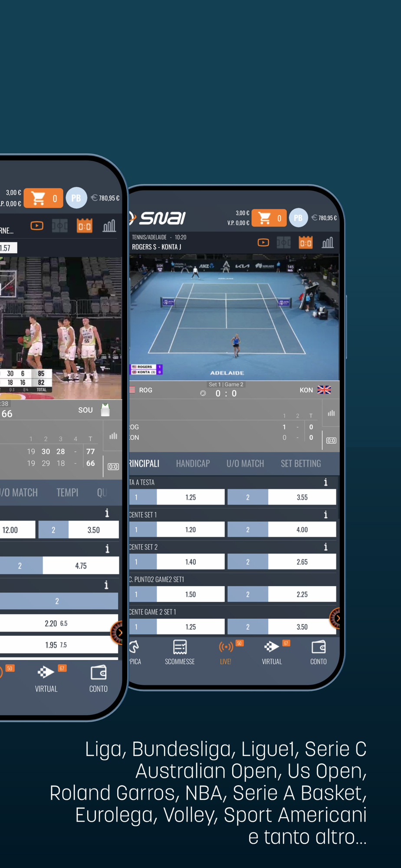The width and height of the screenshot is (401, 868).
Task: Open video stream icon on basketball match
Action: click(37, 226)
